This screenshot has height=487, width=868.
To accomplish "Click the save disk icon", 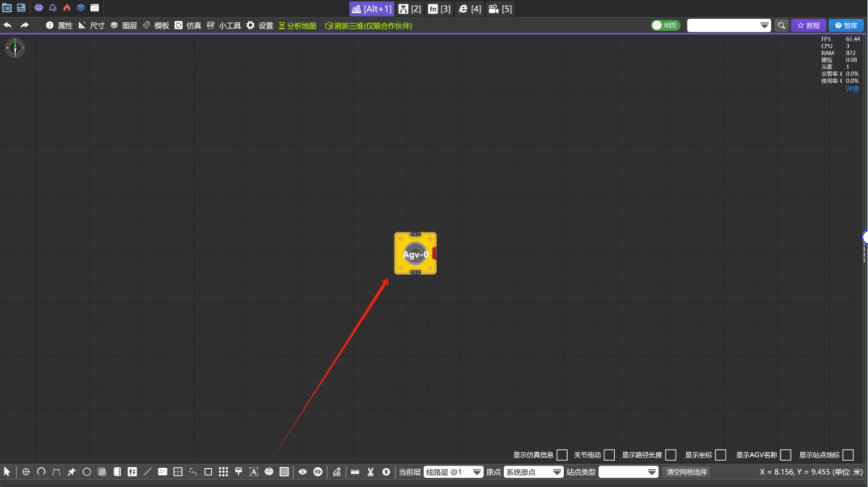I will (21, 8).
